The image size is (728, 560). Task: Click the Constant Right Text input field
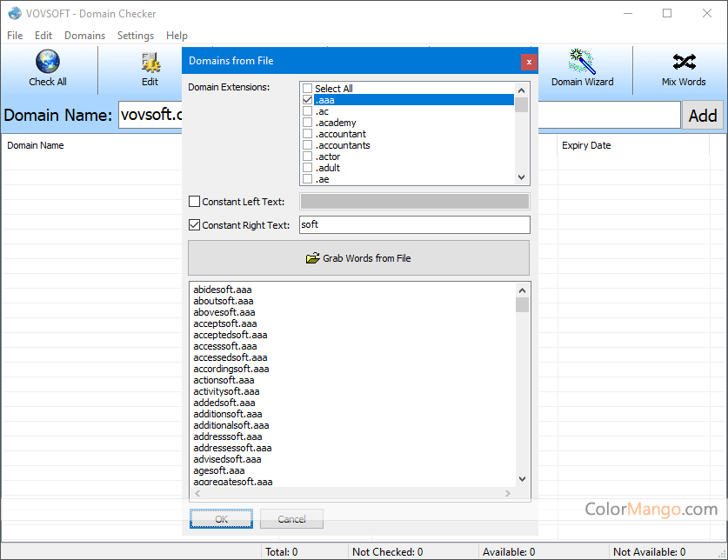[414, 225]
